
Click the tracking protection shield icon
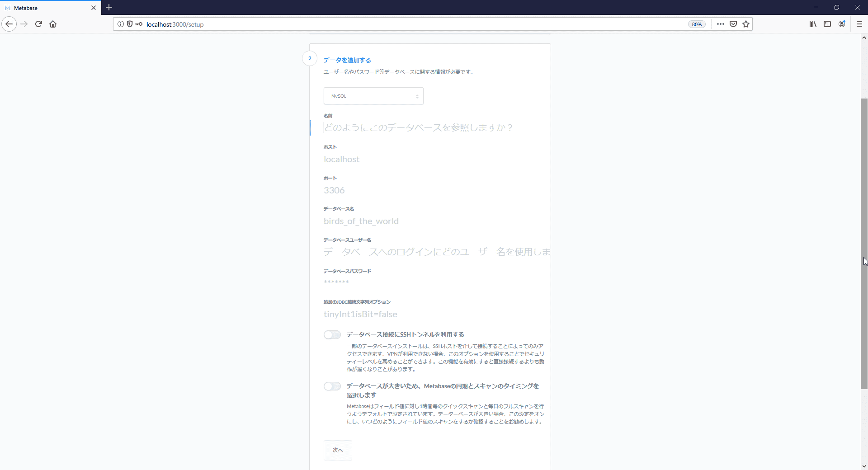click(x=130, y=24)
